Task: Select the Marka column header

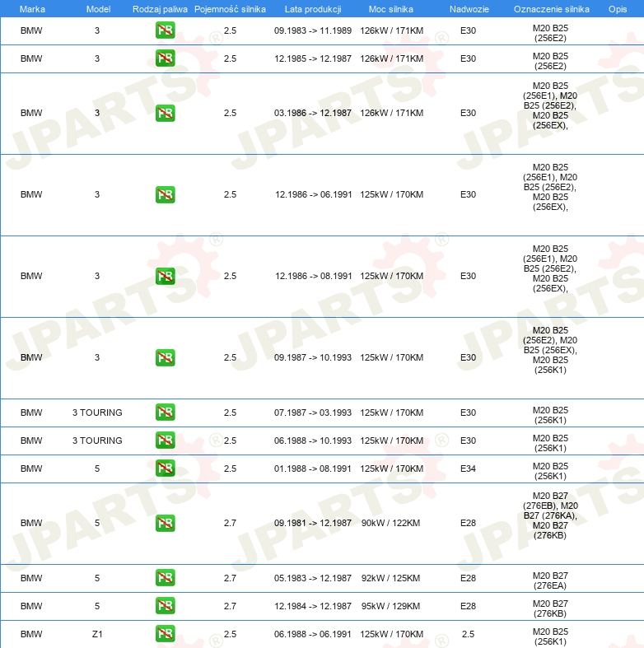Action: pyautogui.click(x=32, y=9)
